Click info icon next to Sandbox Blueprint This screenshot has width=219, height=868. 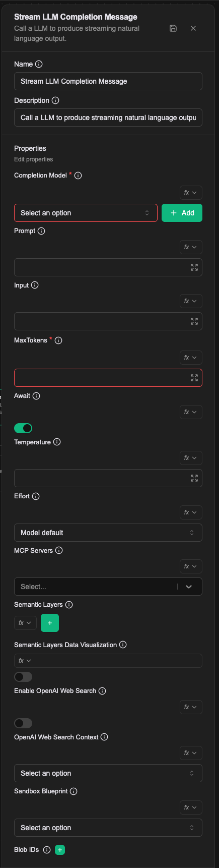tap(74, 791)
